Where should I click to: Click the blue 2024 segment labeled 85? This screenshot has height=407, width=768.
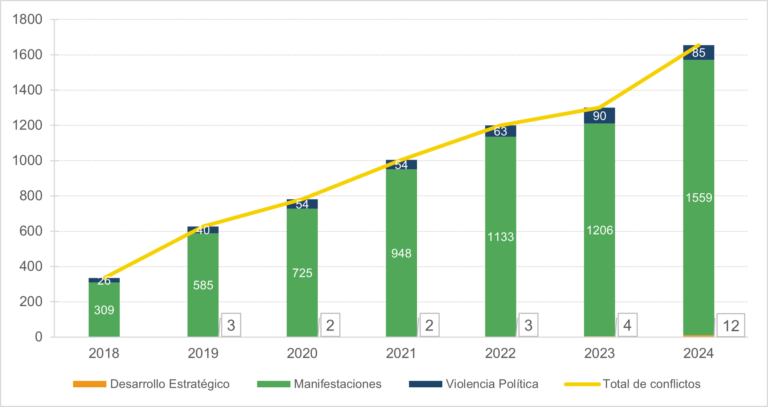pyautogui.click(x=698, y=53)
